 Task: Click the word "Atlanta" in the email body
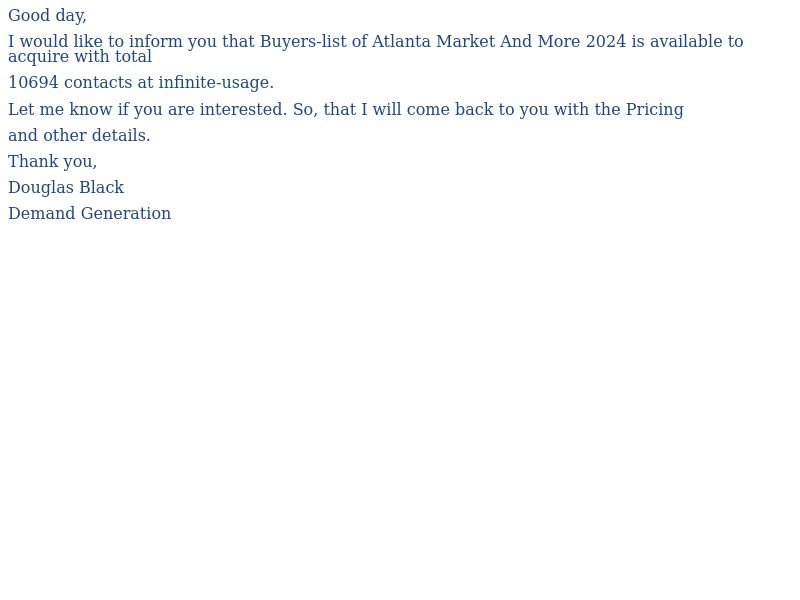[401, 42]
